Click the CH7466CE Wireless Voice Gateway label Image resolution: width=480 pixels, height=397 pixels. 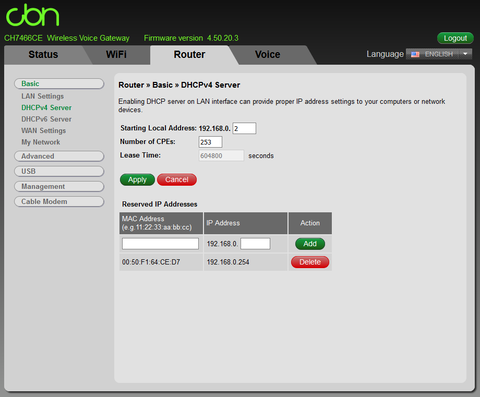[67, 38]
